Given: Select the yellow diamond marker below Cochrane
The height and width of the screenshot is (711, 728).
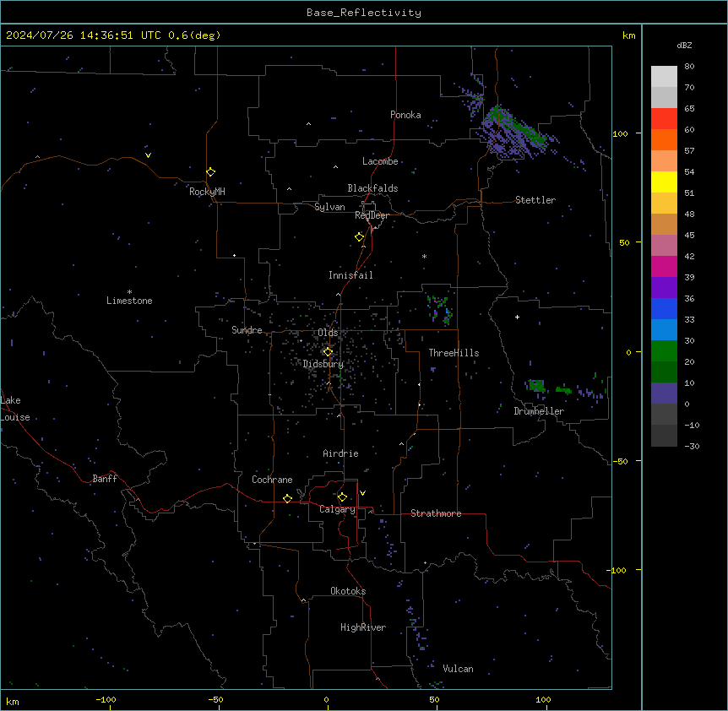Looking at the screenshot, I should [287, 498].
